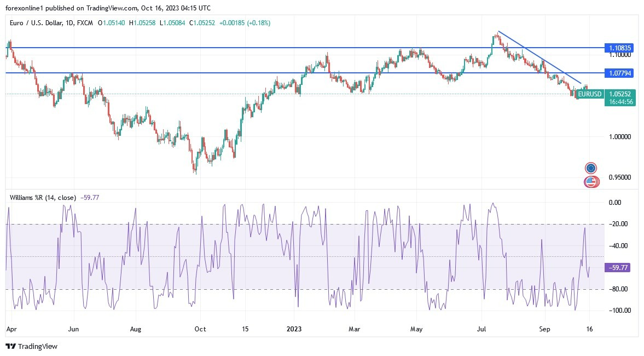The height and width of the screenshot is (356, 644).
Task: Click the US flag economic event icon
Action: (591, 182)
